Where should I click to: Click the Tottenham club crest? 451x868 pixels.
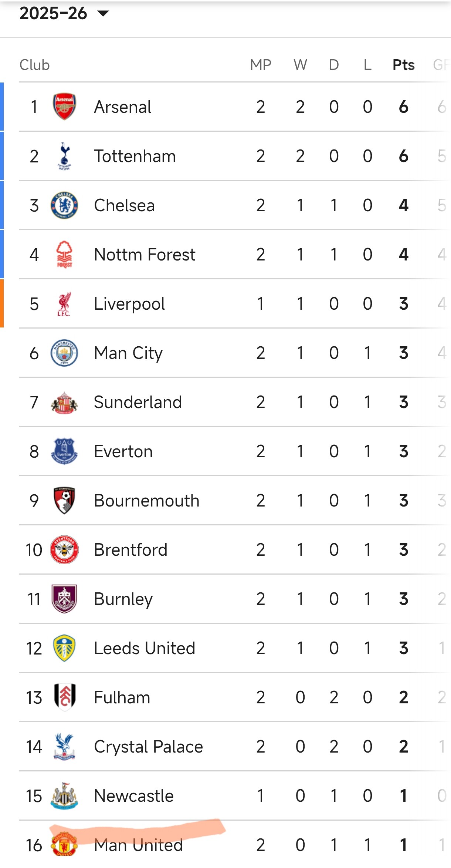click(64, 156)
